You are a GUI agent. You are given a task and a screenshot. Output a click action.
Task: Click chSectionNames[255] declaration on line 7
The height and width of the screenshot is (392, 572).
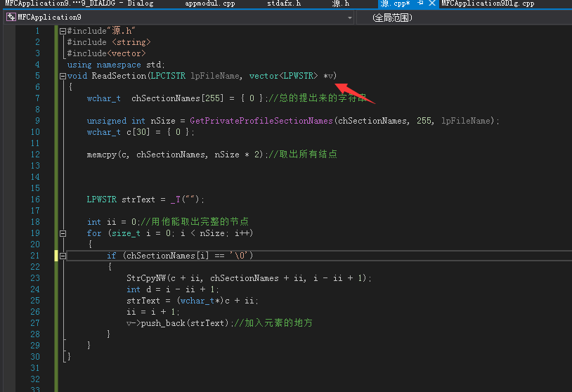coord(177,98)
